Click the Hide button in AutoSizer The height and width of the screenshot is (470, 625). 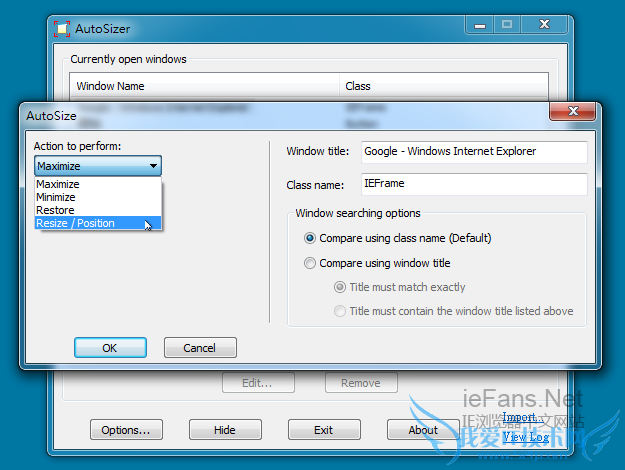[225, 430]
